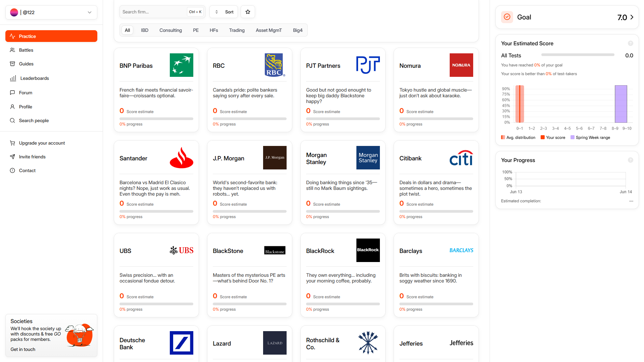Click the Your score legend swatch
The image size is (644, 362).
(543, 137)
